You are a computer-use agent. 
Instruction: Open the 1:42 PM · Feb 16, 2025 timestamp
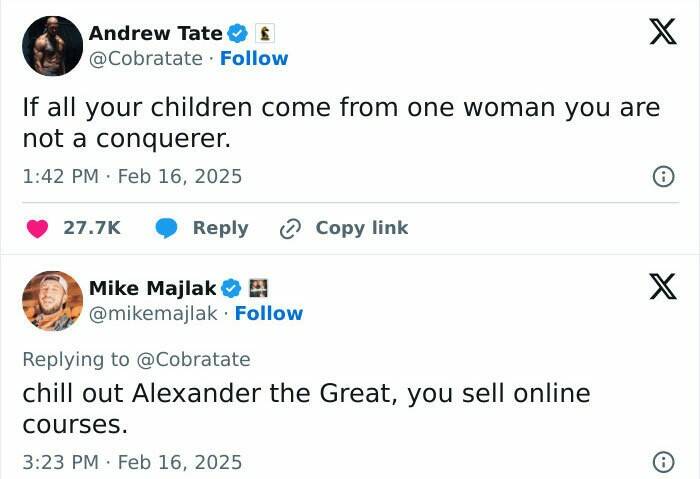132,176
